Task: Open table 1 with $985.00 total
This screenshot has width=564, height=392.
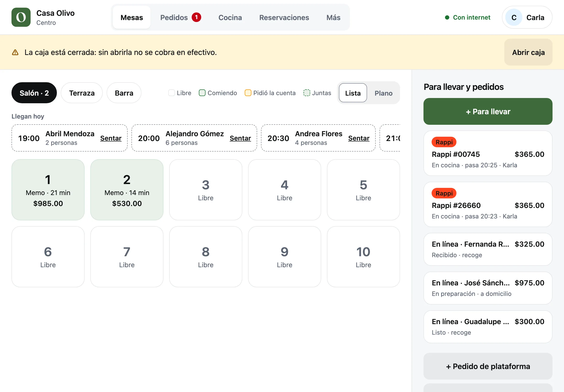Action: (48, 190)
